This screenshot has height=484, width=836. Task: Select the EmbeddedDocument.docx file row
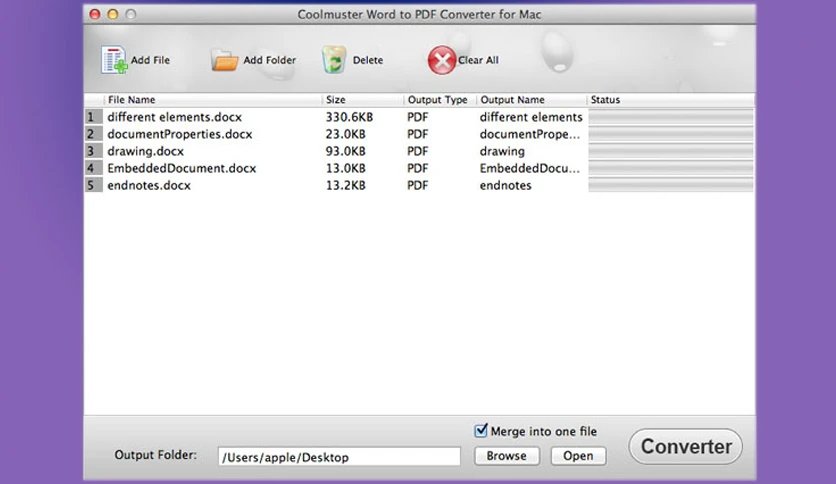419,168
